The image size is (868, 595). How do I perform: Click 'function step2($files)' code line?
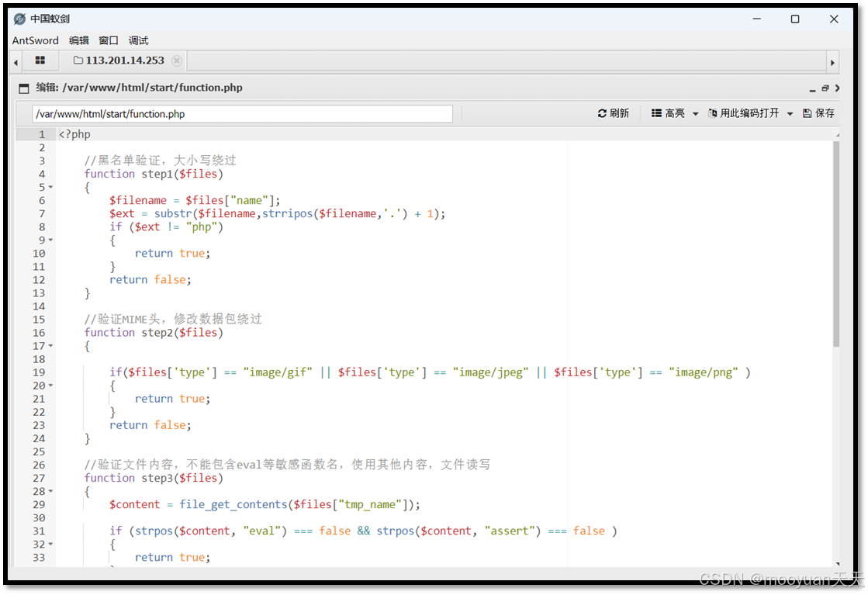pos(154,333)
